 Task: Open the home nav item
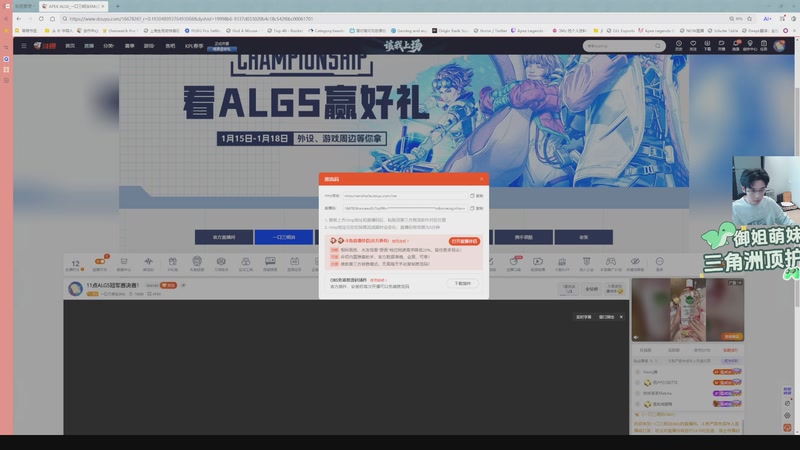click(x=70, y=46)
